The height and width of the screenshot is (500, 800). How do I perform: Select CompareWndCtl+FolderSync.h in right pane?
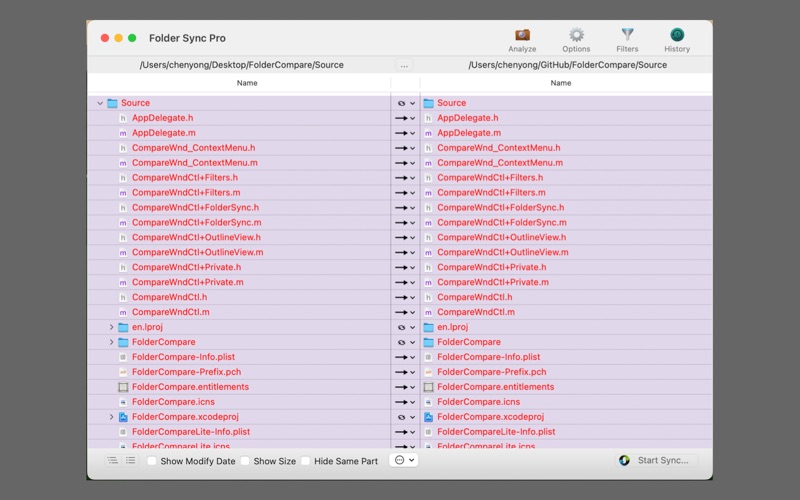point(501,208)
